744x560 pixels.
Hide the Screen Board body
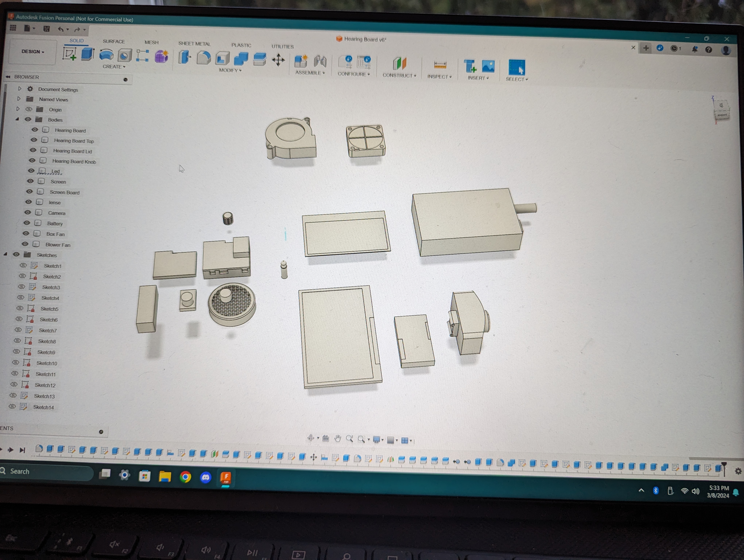coord(29,192)
